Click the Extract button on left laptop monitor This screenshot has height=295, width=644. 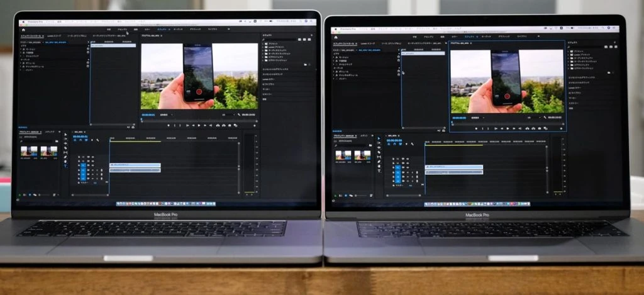pos(224,125)
